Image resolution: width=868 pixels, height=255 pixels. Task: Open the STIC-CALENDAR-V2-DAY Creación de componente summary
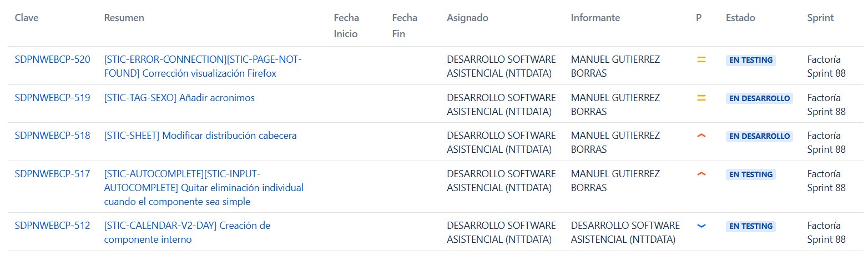click(187, 233)
